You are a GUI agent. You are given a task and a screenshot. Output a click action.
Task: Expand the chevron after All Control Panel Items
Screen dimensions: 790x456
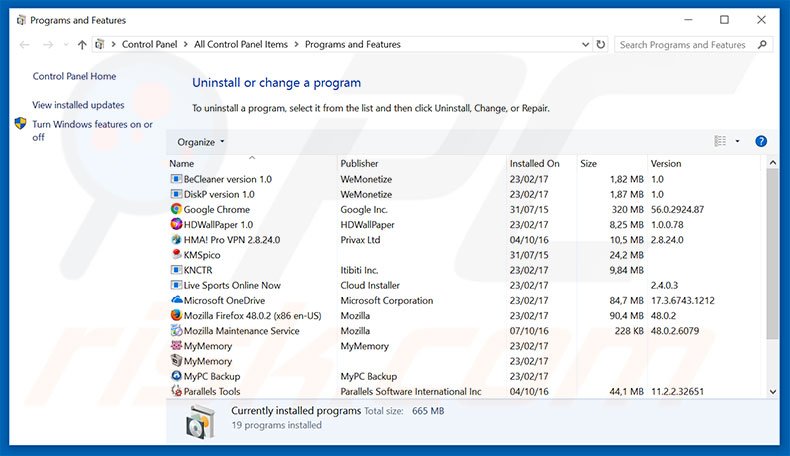[x=296, y=44]
